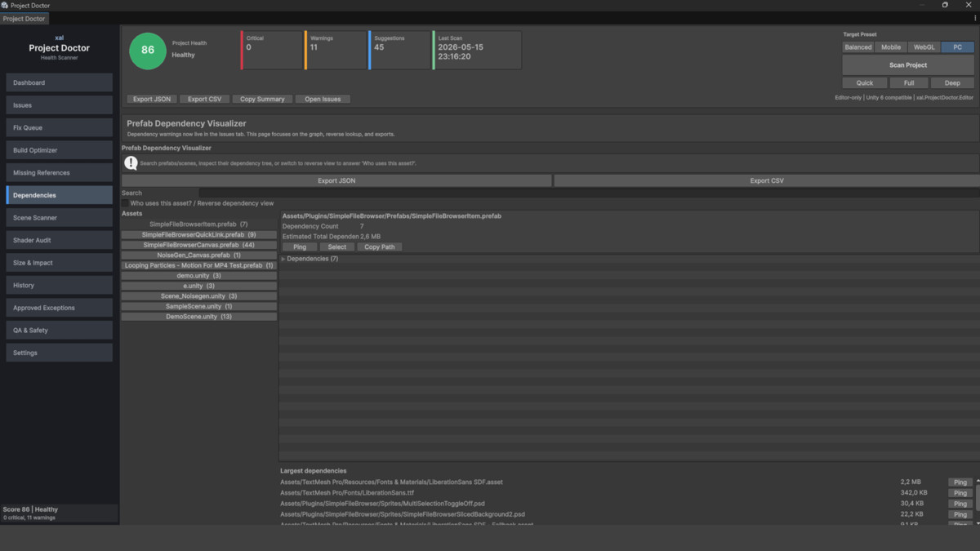This screenshot has width=980, height=551.
Task: Run a Full scan
Action: tap(908, 82)
